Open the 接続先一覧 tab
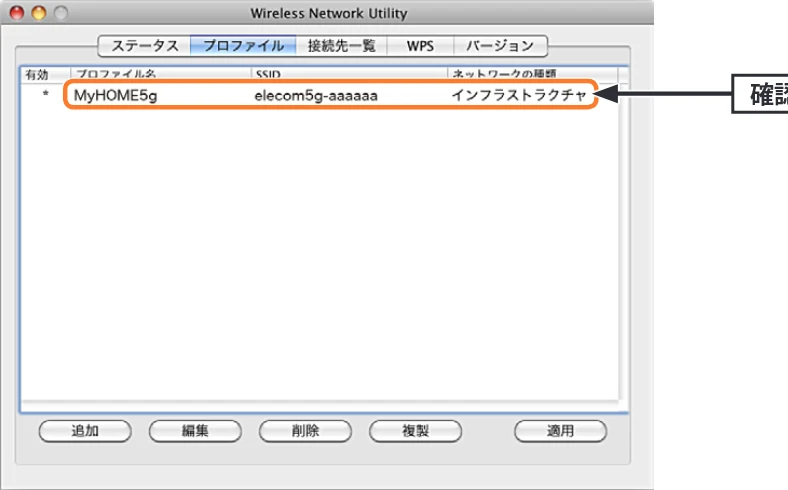The width and height of the screenshot is (788, 490). click(x=341, y=46)
